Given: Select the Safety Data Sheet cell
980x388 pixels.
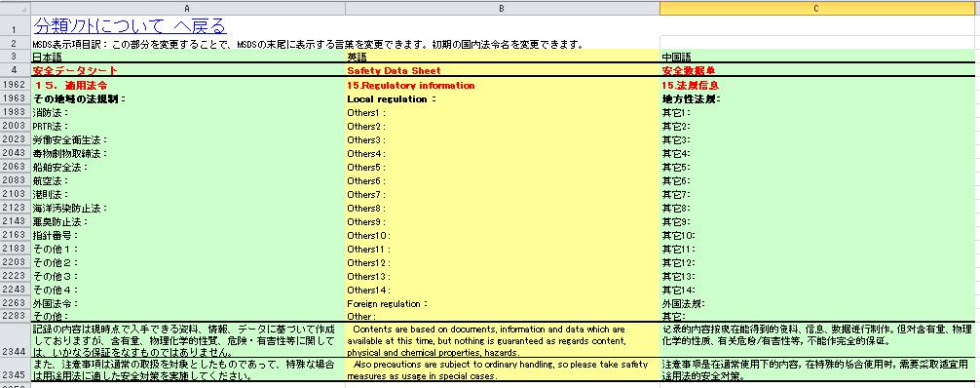Looking at the screenshot, I should tap(502, 71).
